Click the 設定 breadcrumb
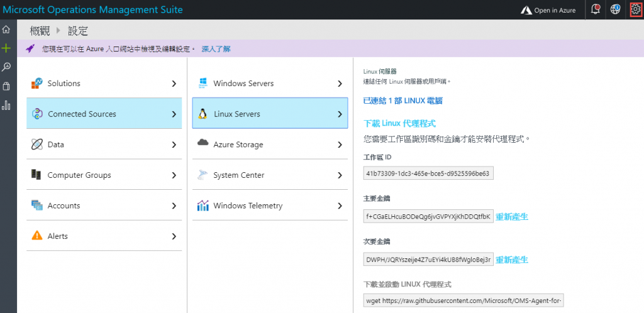644x313 pixels. pyautogui.click(x=78, y=31)
